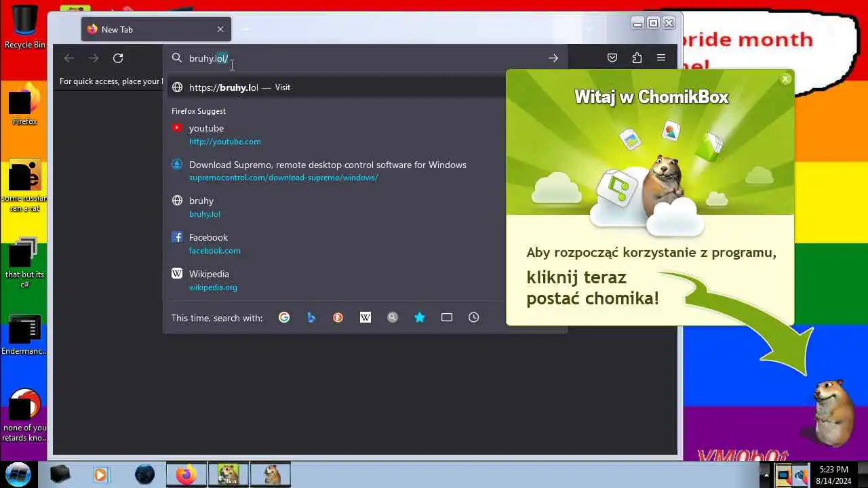Image resolution: width=868 pixels, height=488 pixels.
Task: Open the Endermanc.. desktop icon
Action: [x=24, y=335]
